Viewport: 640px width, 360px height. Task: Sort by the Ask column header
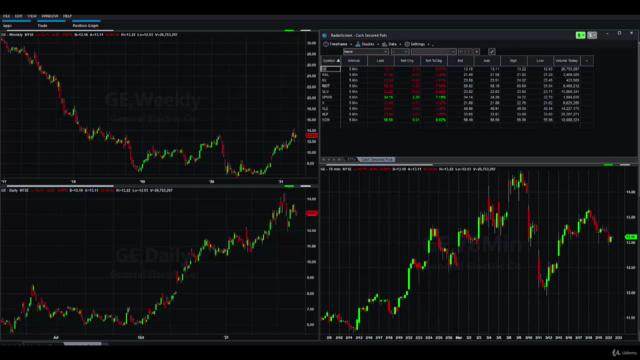(x=487, y=61)
